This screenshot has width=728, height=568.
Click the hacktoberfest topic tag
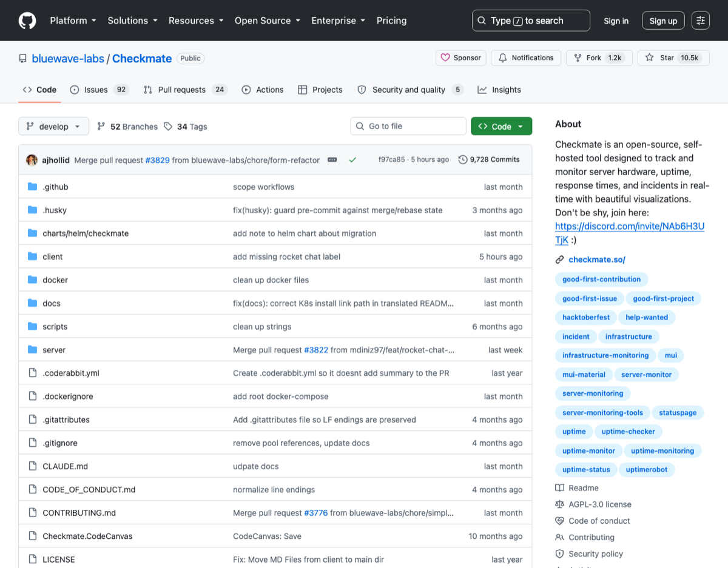586,317
